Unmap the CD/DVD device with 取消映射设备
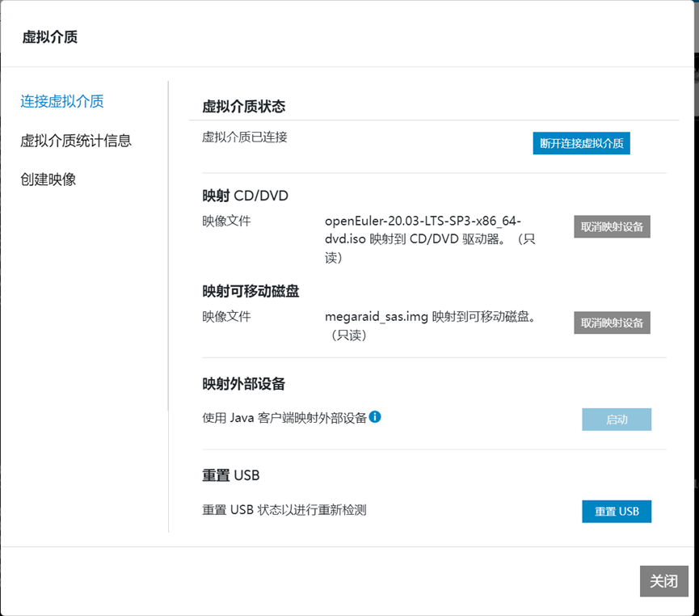699x616 pixels. [612, 226]
